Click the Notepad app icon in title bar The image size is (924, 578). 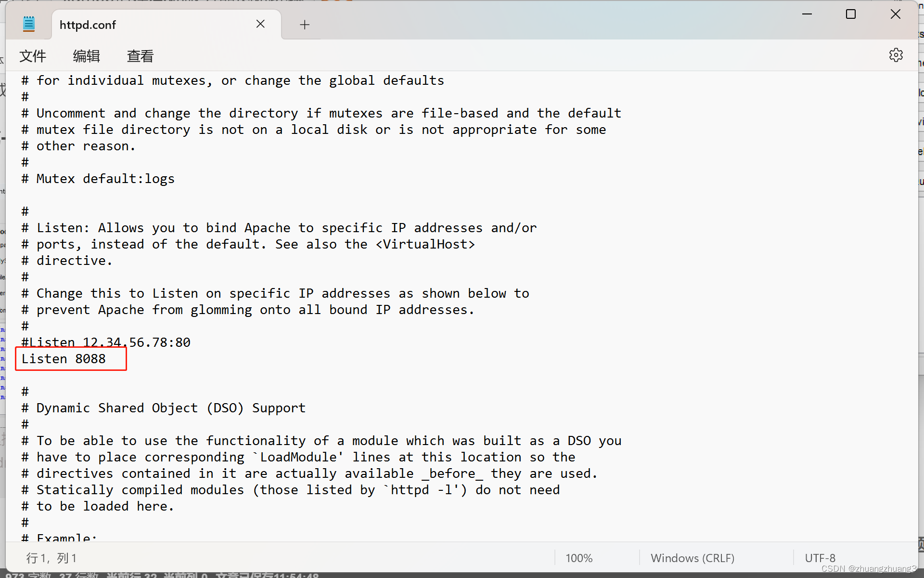[x=29, y=24]
